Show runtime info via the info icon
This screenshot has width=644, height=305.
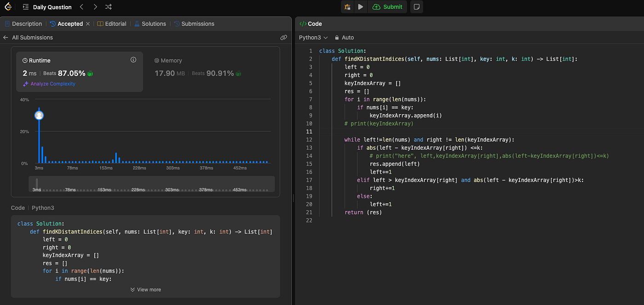[133, 60]
